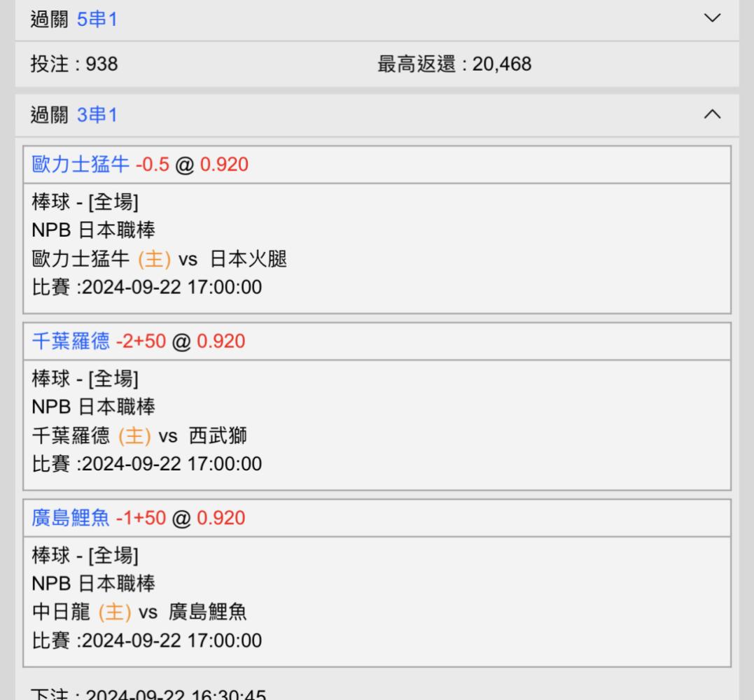
Task: Click NPB 日本職棒 in 廣島鯉魚 card
Action: pos(93,584)
